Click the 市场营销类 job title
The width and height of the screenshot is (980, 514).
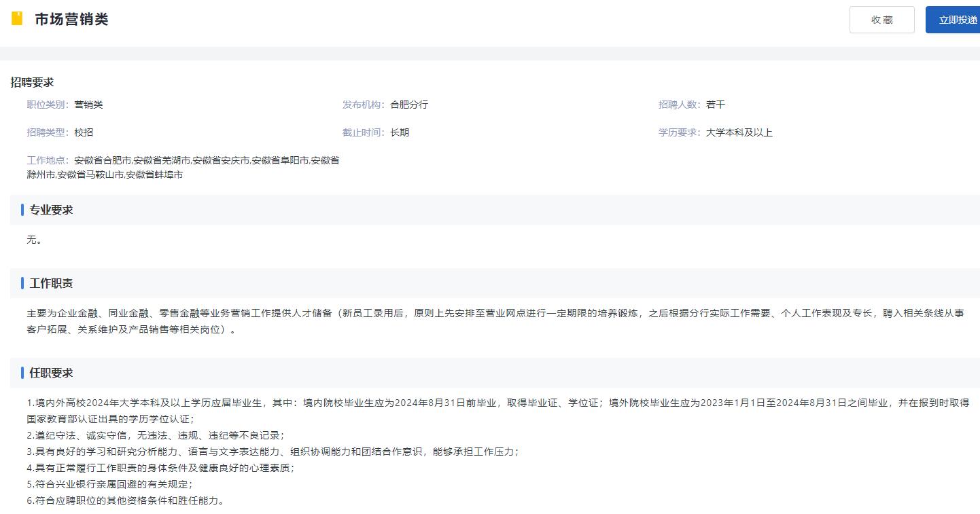point(71,20)
